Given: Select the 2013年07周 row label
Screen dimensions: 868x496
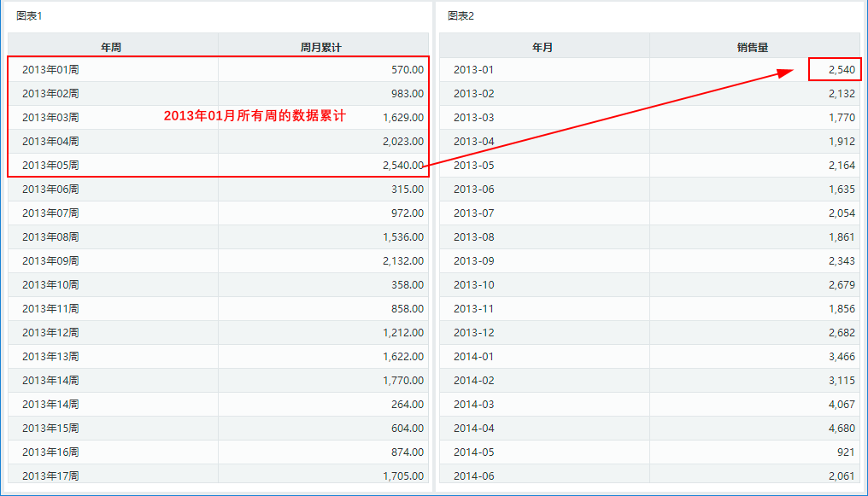Looking at the screenshot, I should point(50,213).
